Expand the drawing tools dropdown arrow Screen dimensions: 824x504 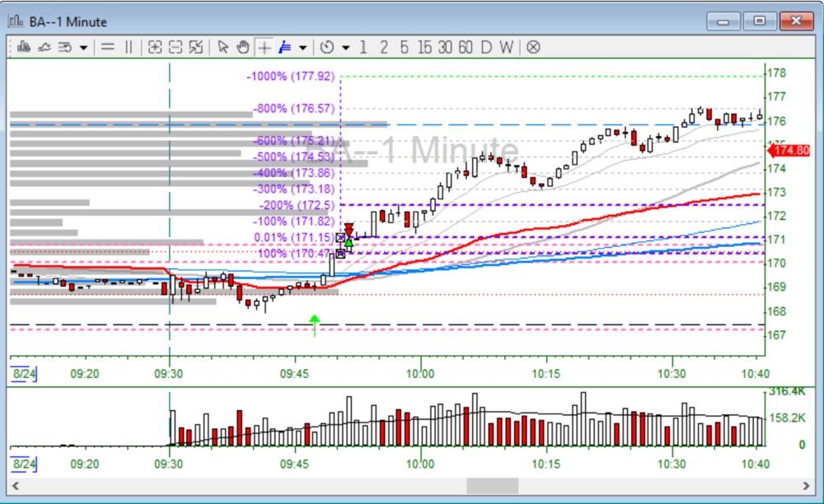(302, 47)
